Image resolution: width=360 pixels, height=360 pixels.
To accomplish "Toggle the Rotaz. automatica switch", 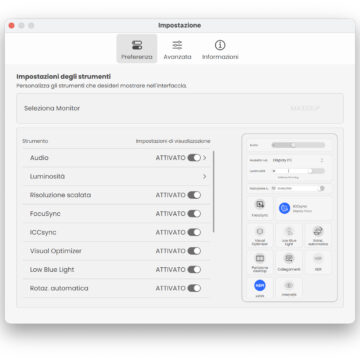I will (x=194, y=288).
